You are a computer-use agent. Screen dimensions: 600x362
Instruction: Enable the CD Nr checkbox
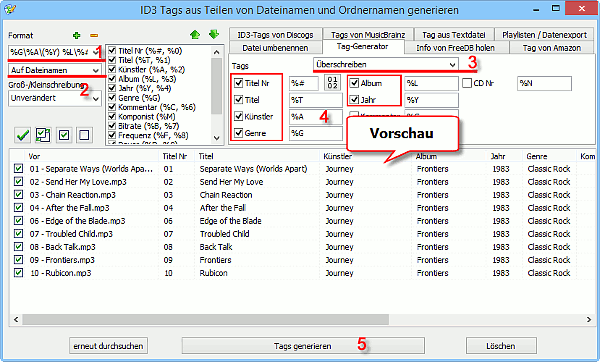(467, 83)
